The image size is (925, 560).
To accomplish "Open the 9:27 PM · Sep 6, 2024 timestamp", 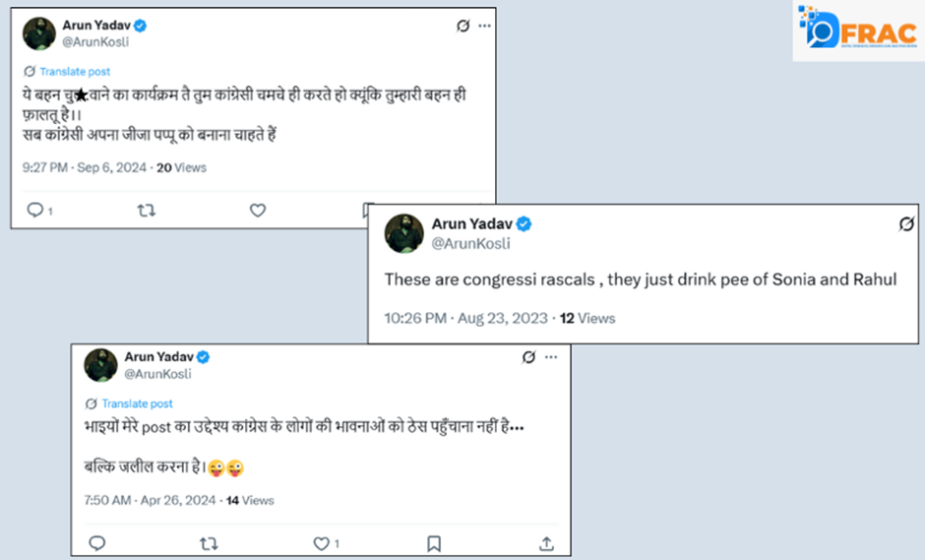I will [86, 167].
